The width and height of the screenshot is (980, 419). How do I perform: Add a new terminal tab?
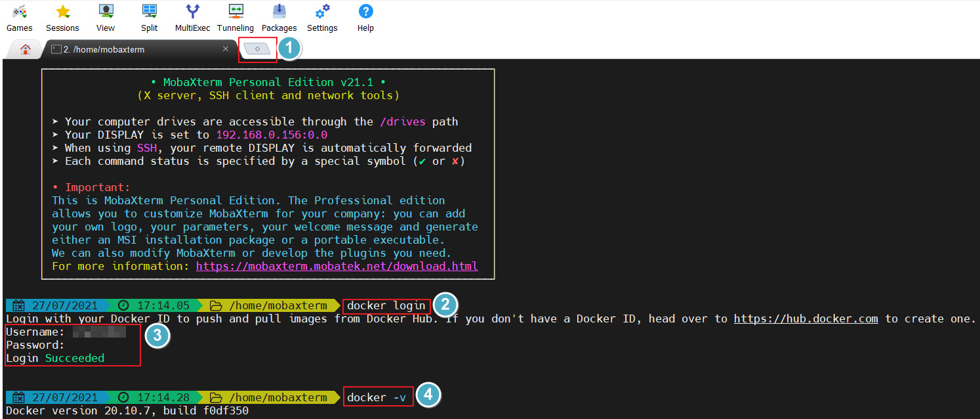click(257, 49)
